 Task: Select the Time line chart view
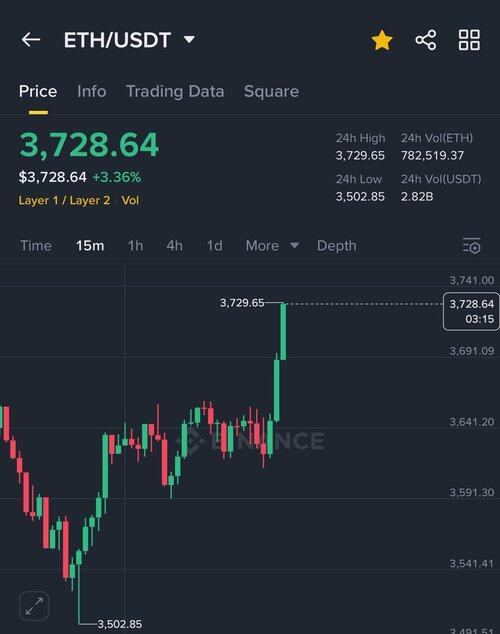(36, 245)
